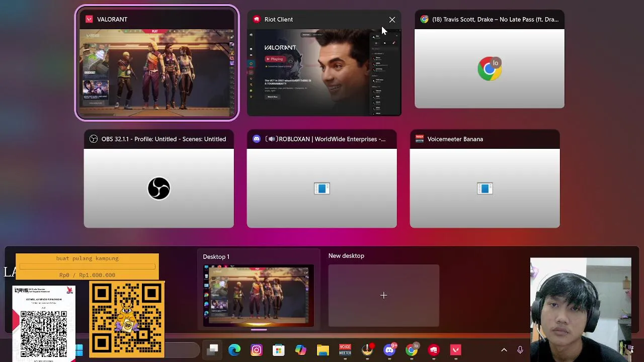Screen dimensions: 644x362
Task: Open the Discord ROBLOXAN window thumbnail
Action: (321, 179)
